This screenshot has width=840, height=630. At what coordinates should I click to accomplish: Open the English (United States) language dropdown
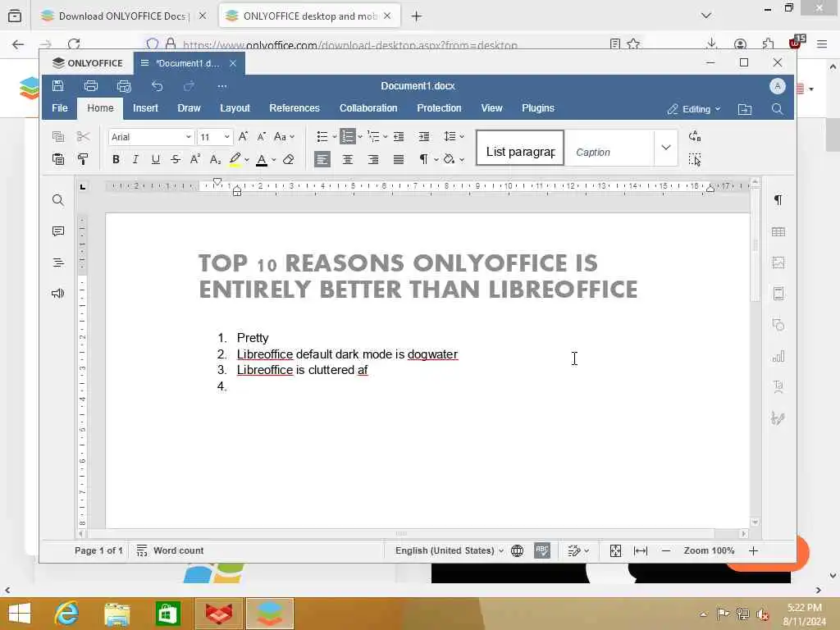pyautogui.click(x=449, y=550)
